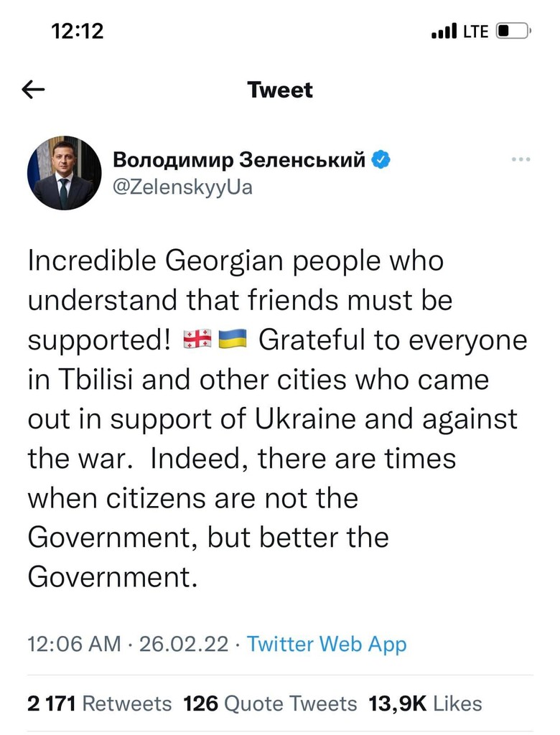Tap the tweet timestamp 12:06 AM
The image size is (560, 735).
click(74, 644)
